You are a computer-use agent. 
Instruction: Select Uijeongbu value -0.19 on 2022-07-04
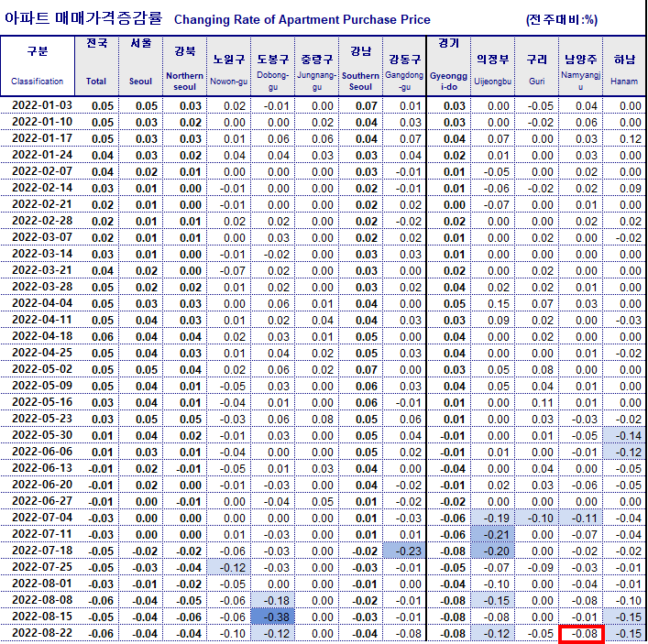492,518
